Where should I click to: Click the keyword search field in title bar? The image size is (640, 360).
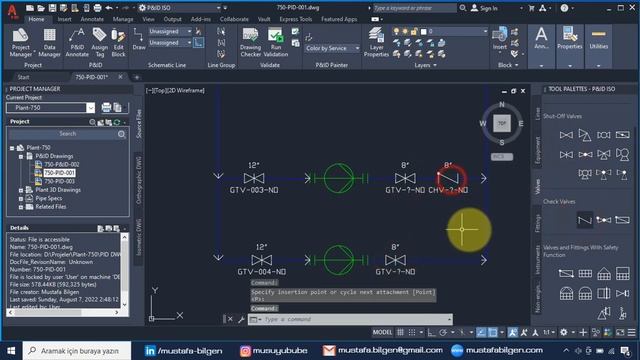tap(414, 8)
